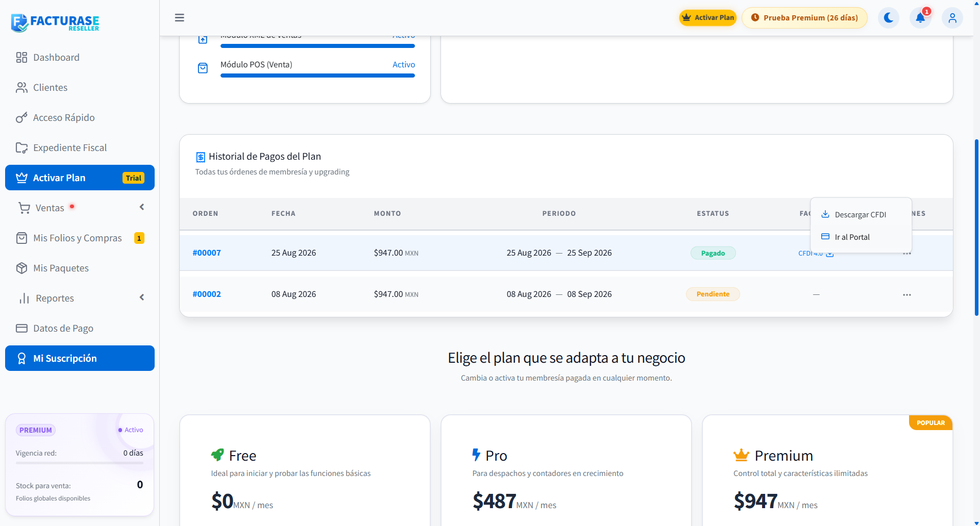Click the Pendiente status badge
Screen dimensions: 980x526
pos(713,294)
